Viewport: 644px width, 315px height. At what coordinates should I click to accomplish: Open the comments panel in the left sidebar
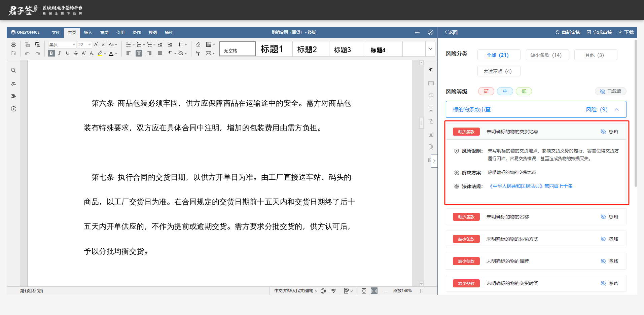pos(13,83)
